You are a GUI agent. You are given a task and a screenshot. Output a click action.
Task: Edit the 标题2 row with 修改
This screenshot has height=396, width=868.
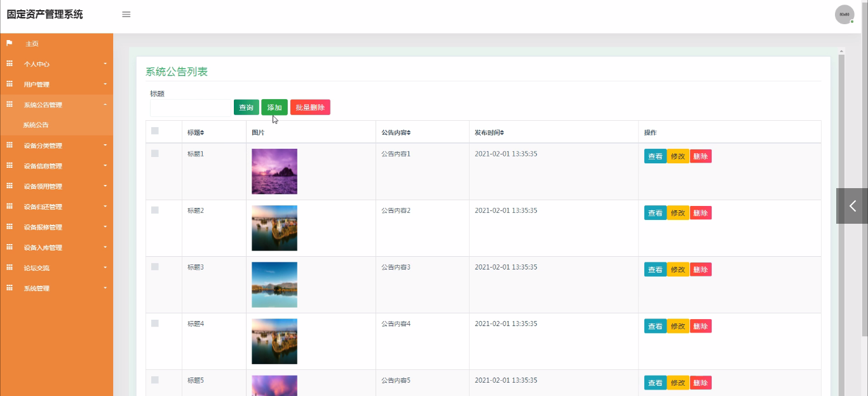(678, 213)
